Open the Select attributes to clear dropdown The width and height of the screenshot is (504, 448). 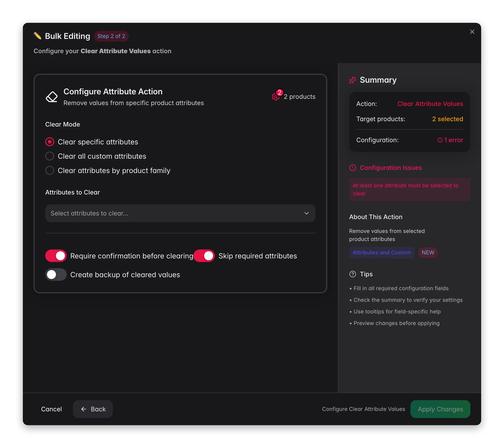(180, 213)
